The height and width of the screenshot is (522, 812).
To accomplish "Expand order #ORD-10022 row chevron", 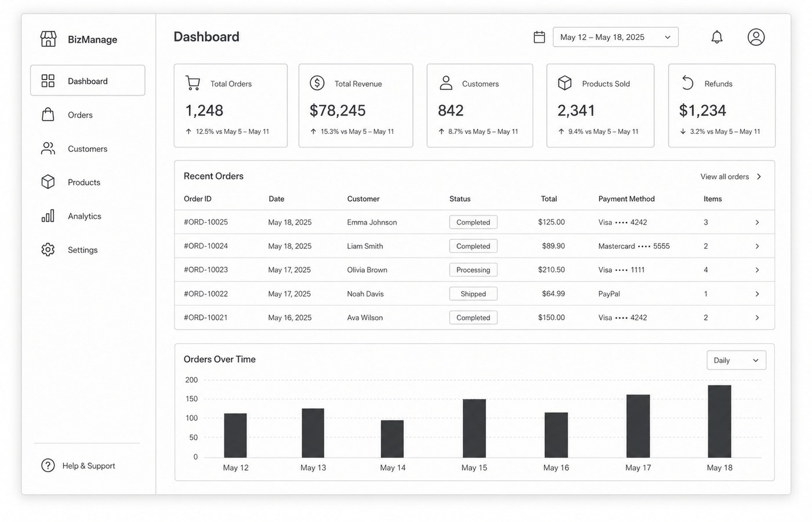I will pyautogui.click(x=757, y=293).
